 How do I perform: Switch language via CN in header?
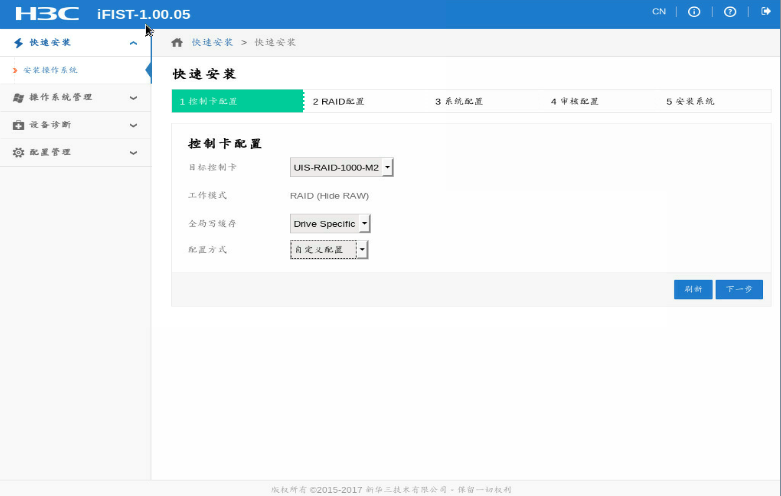[x=658, y=12]
